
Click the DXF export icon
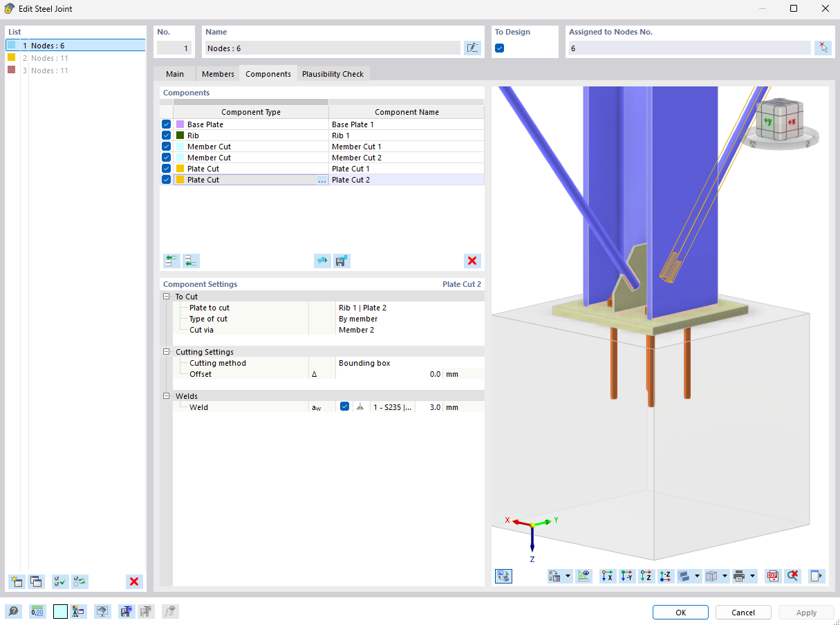tap(773, 575)
